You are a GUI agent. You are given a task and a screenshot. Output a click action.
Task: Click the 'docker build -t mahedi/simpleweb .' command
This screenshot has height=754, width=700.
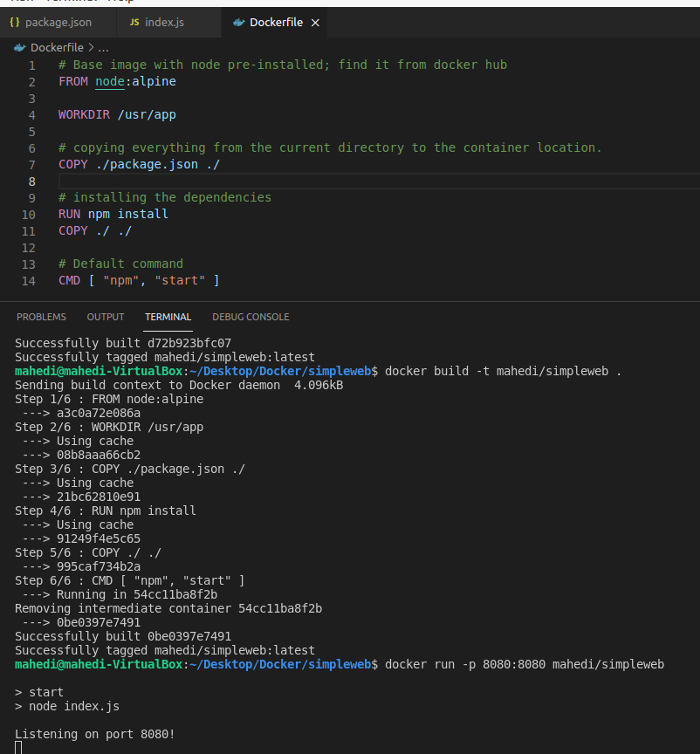click(503, 371)
